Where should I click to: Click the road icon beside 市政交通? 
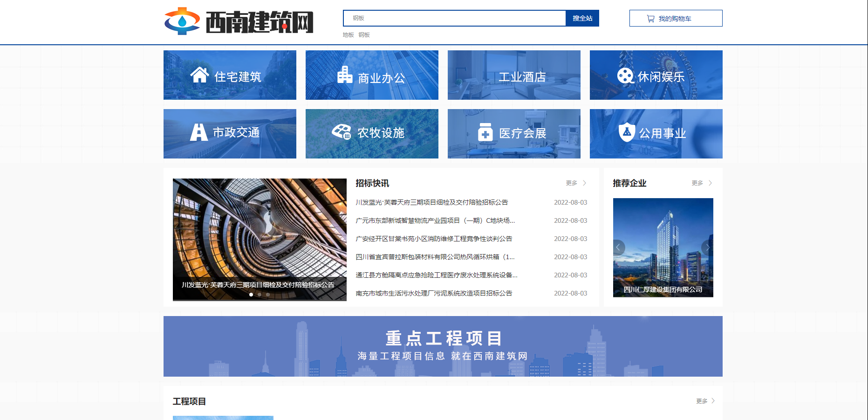pyautogui.click(x=199, y=132)
